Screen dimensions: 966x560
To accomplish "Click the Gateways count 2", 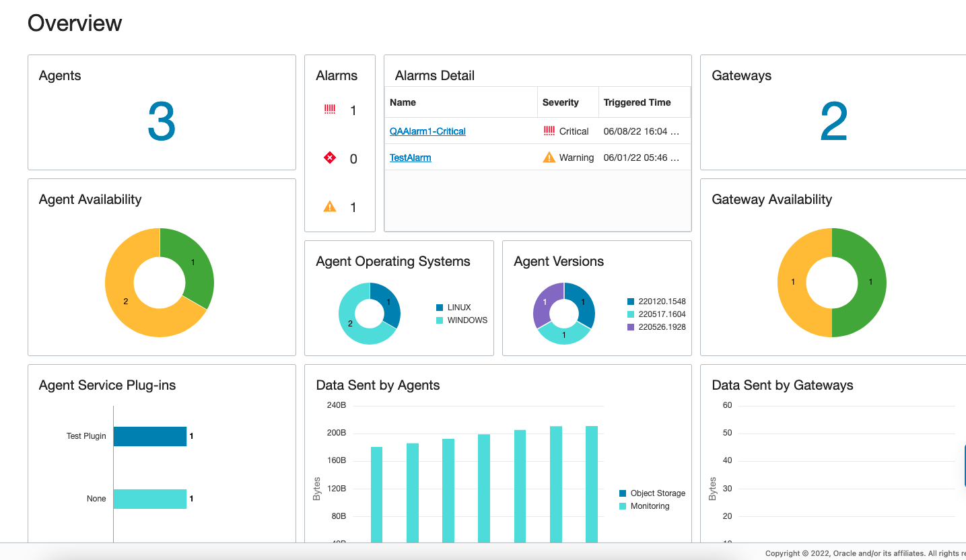I will point(833,122).
